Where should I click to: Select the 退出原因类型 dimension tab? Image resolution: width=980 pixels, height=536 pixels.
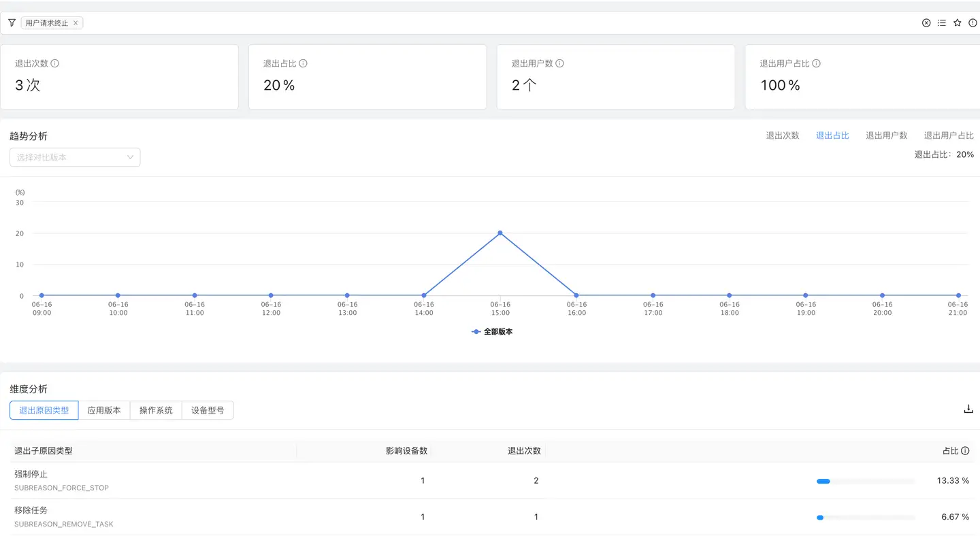[x=44, y=410]
